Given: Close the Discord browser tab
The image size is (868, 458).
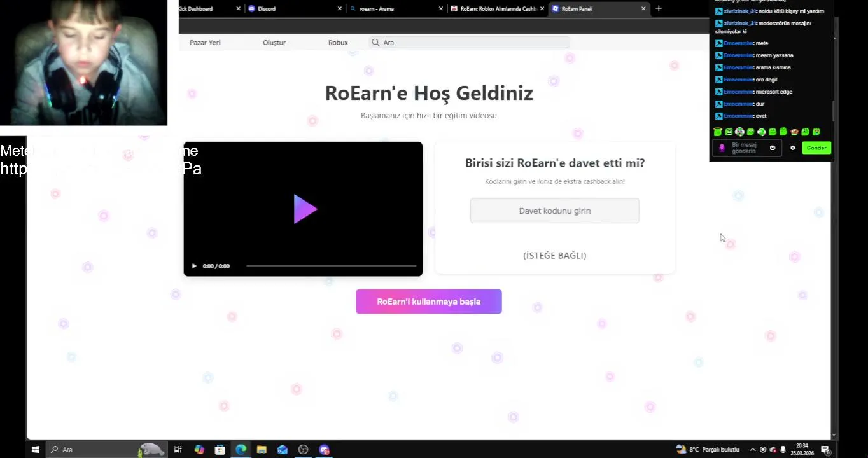Looking at the screenshot, I should (x=340, y=9).
